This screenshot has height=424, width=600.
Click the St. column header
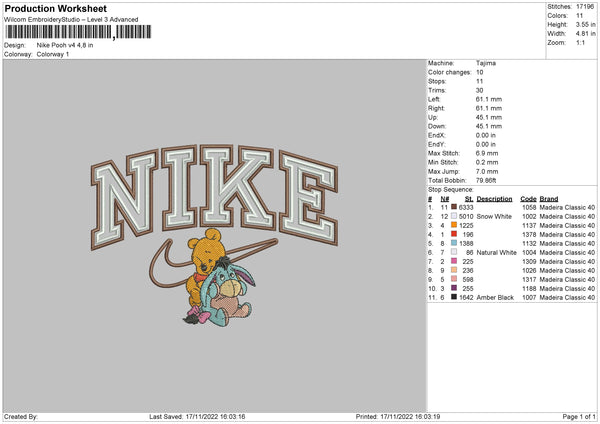point(469,199)
